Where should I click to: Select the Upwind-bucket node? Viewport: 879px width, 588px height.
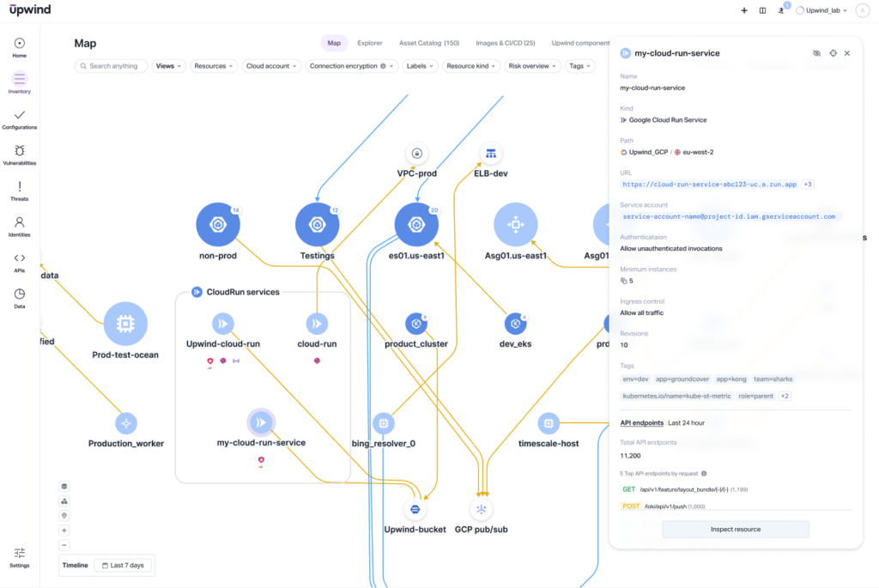(415, 509)
